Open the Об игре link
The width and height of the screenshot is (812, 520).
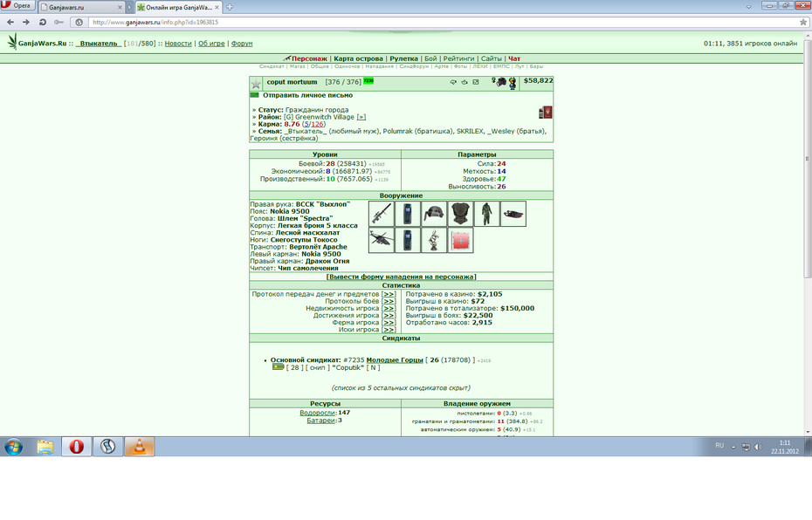click(x=211, y=44)
